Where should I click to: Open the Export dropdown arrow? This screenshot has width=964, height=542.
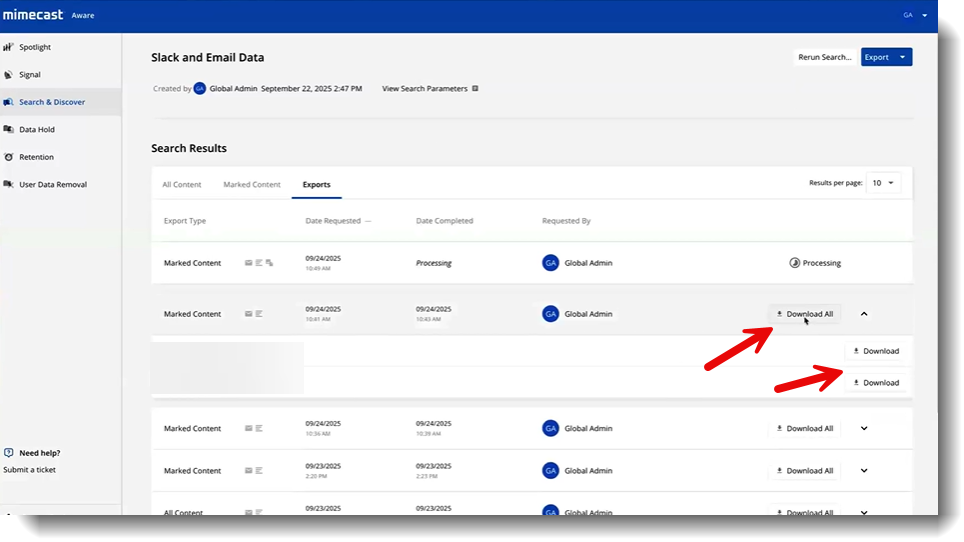pos(903,57)
